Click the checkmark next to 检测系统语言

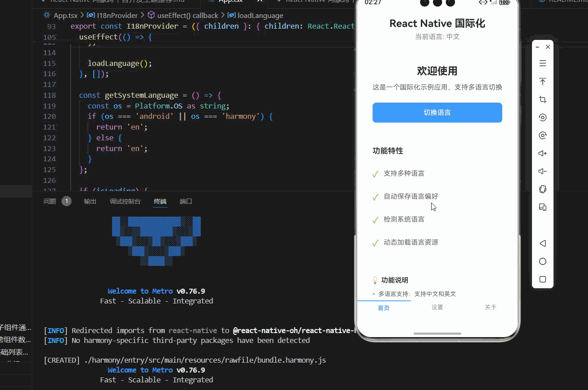point(375,220)
